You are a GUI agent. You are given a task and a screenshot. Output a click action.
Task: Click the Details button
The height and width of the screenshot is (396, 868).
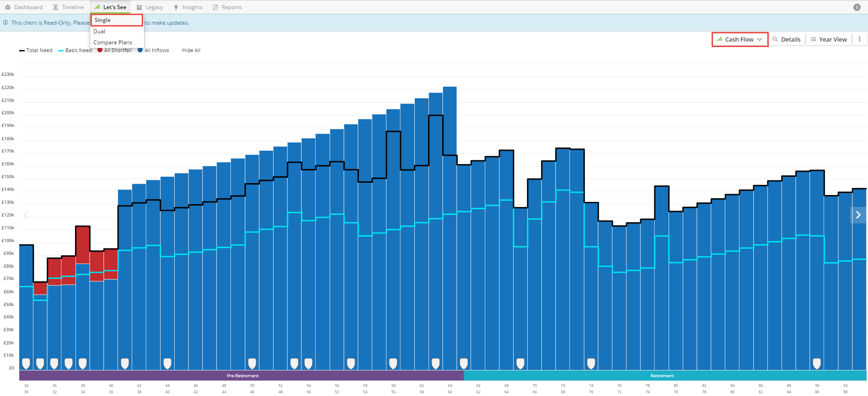pyautogui.click(x=787, y=39)
